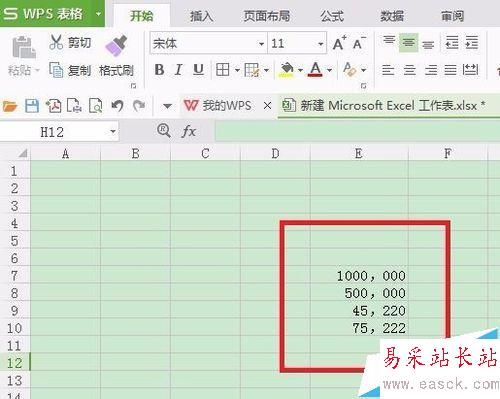Click the Cut scissors icon
The height and width of the screenshot is (399, 500).
pos(56,42)
